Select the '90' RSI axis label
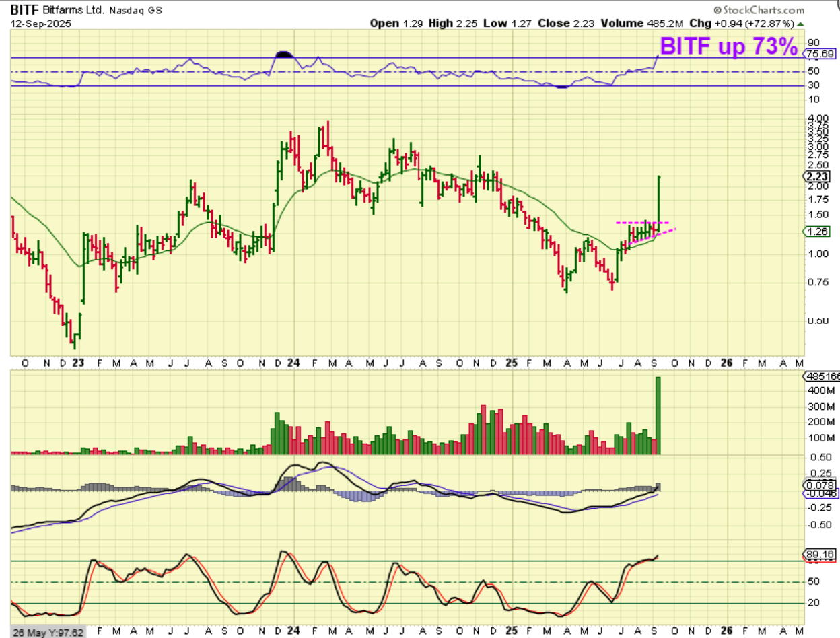This screenshot has width=840, height=638. tap(813, 42)
